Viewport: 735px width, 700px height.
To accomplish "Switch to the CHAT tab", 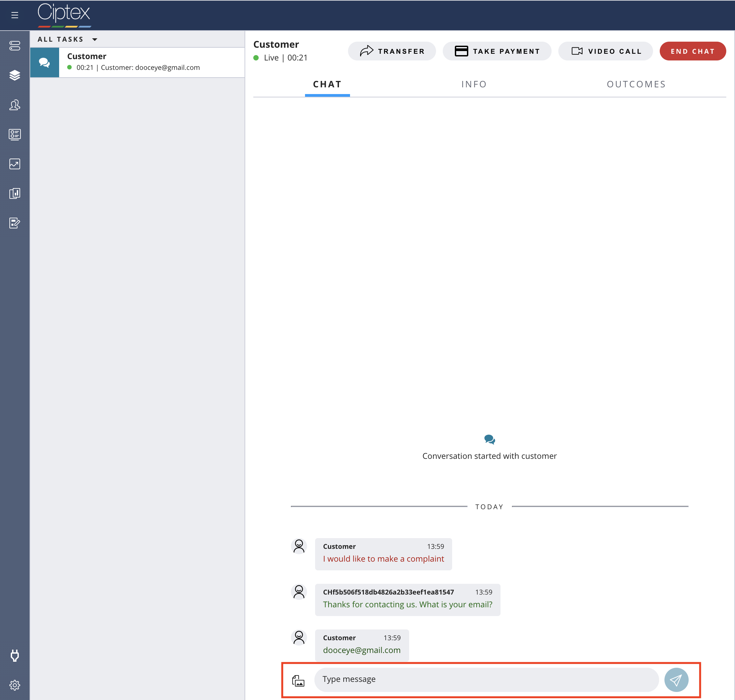I will [327, 84].
